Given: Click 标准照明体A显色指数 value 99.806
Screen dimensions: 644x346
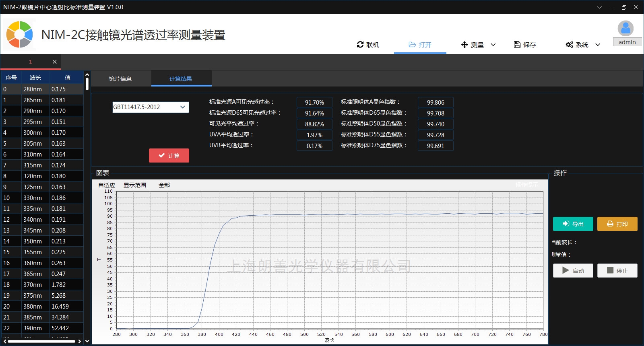Looking at the screenshot, I should tap(436, 103).
